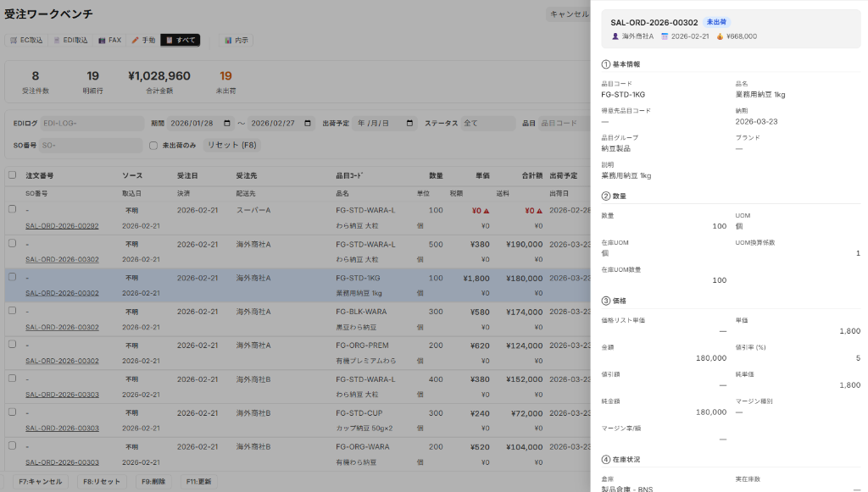The height and width of the screenshot is (492, 868).
Task: Open the 期間 end date calendar icon
Action: pos(307,122)
